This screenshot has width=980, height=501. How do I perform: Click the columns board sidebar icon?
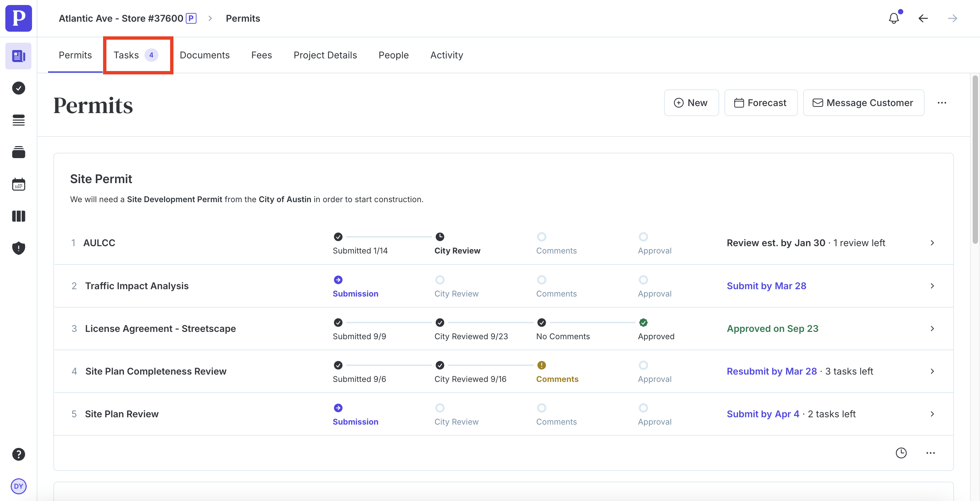click(x=18, y=216)
